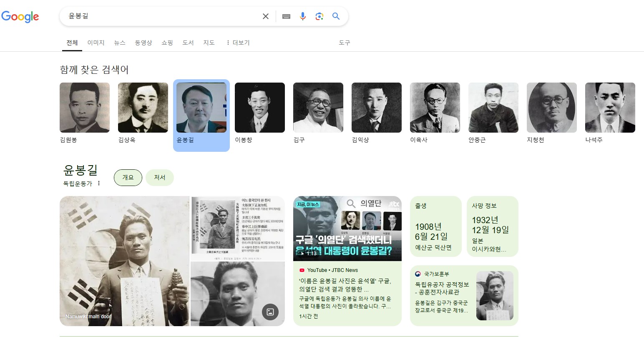644x337 pixels.
Task: Click the YouTube icon next to JTBC News
Action: (x=302, y=270)
